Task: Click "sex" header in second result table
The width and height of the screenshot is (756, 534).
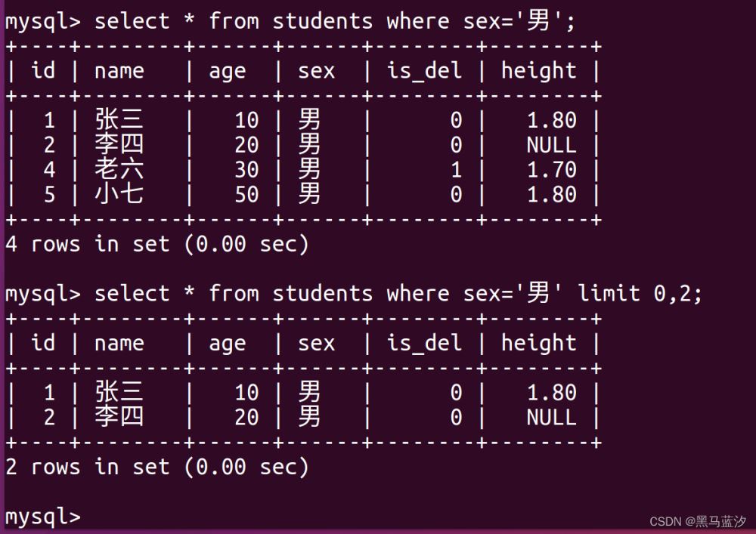Action: coord(316,343)
